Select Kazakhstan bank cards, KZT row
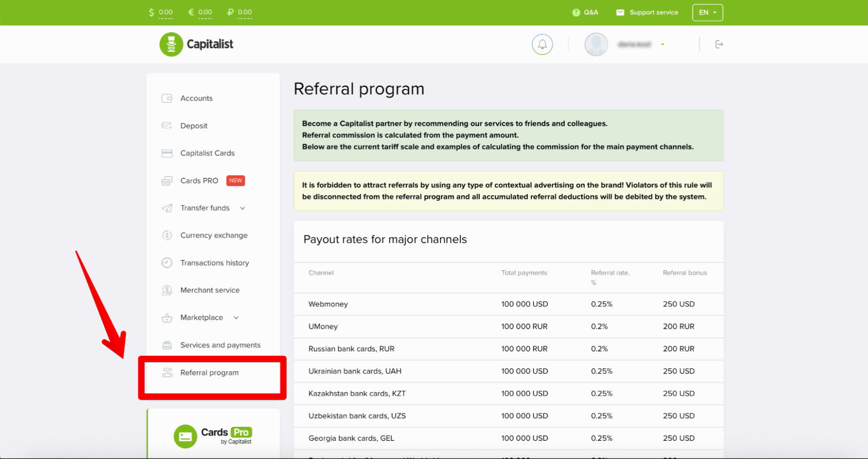The height and width of the screenshot is (459, 868). pyautogui.click(x=509, y=393)
